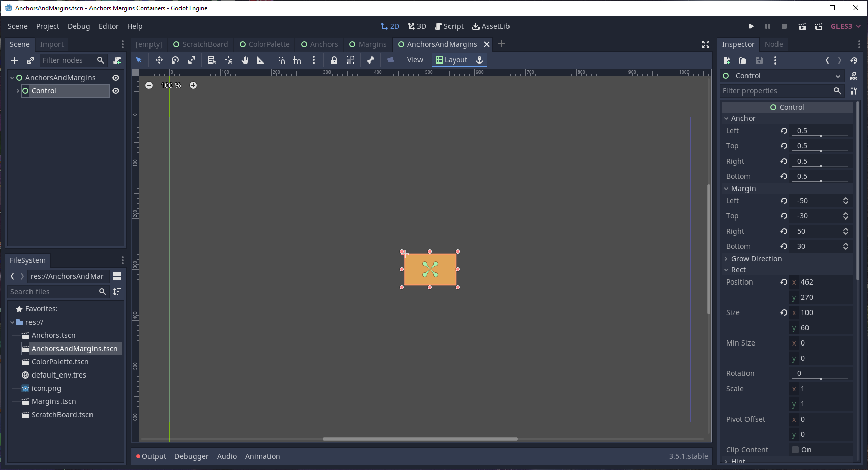Toggle visibility of the AnchorsAndMargins node

[x=116, y=77]
